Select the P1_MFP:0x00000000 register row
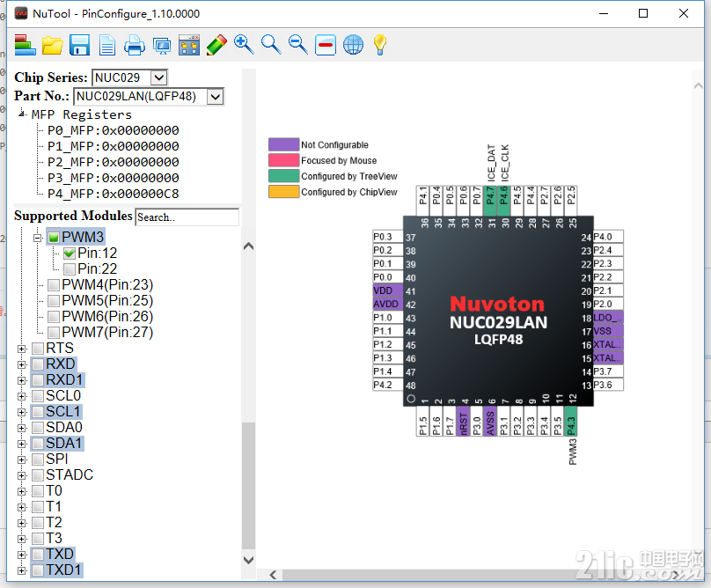 114,146
